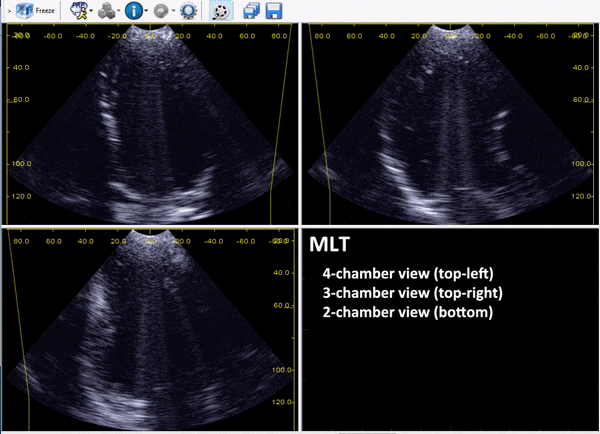Viewport: 600px width, 434px height.
Task: Open dropdown arrow beside blue info icon
Action: (146, 12)
